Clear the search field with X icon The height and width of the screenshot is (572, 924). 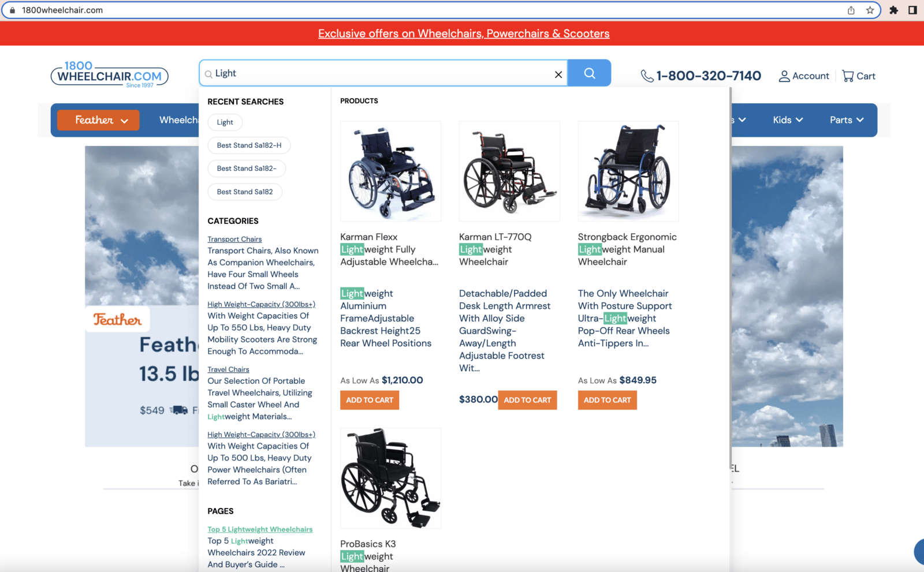(x=558, y=74)
